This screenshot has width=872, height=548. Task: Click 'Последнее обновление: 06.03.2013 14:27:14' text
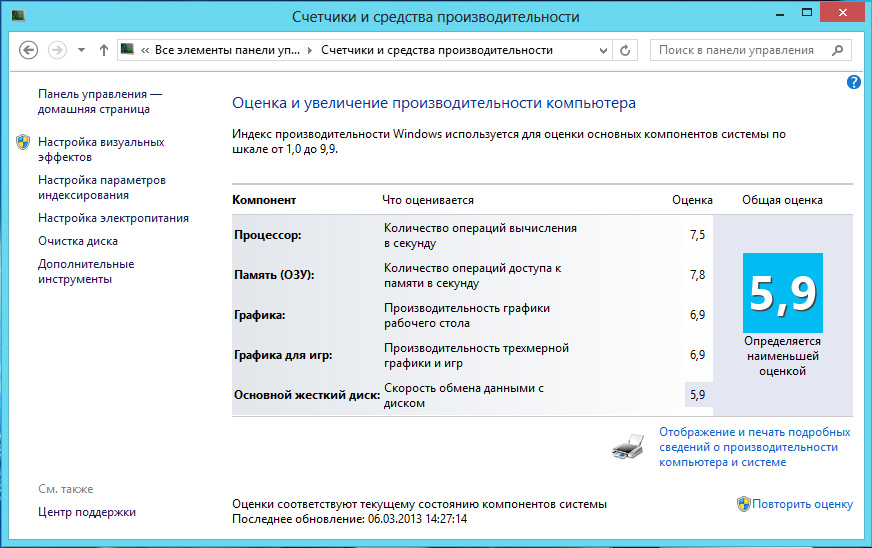[349, 519]
